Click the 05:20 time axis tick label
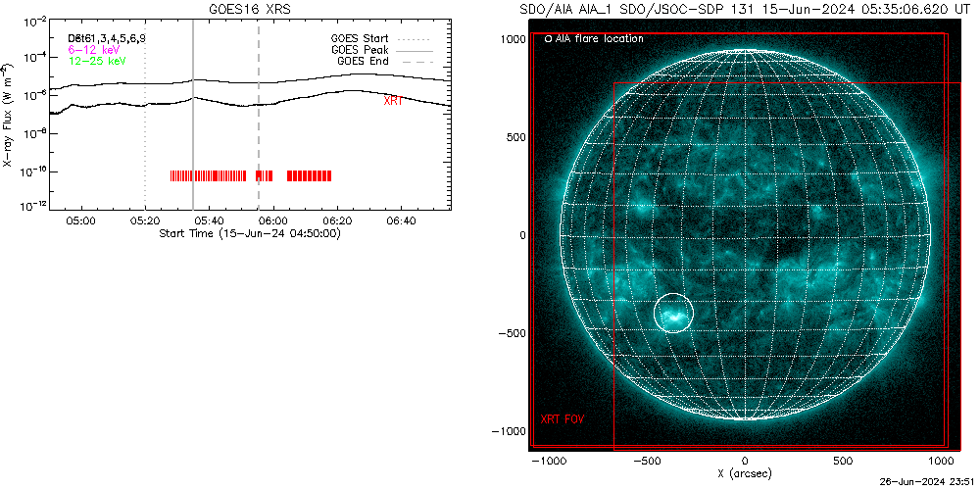The width and height of the screenshot is (980, 490). 145,220
